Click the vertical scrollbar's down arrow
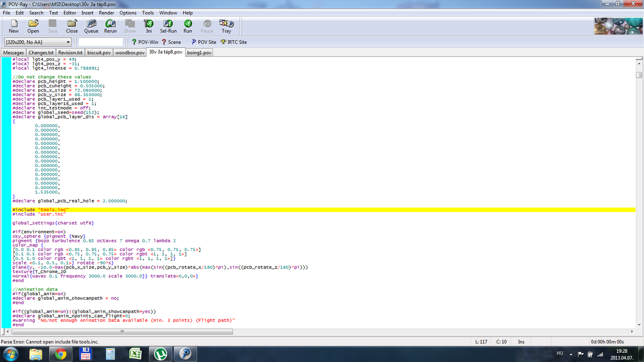644x362 pixels. (x=639, y=325)
